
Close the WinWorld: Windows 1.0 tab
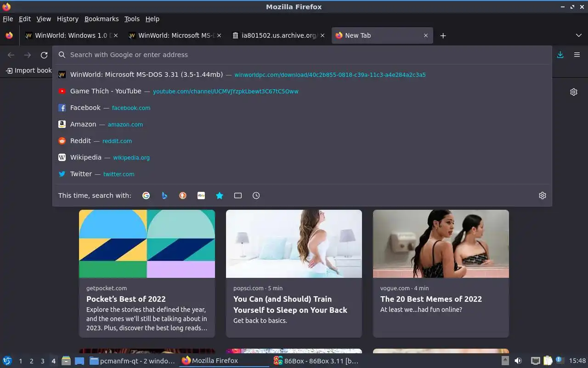pos(116,35)
